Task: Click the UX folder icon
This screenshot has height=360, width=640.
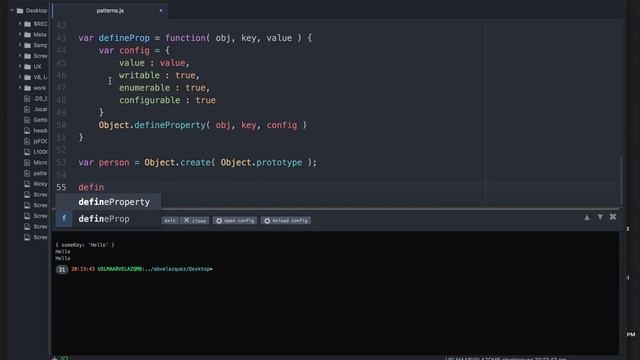Action: click(27, 67)
